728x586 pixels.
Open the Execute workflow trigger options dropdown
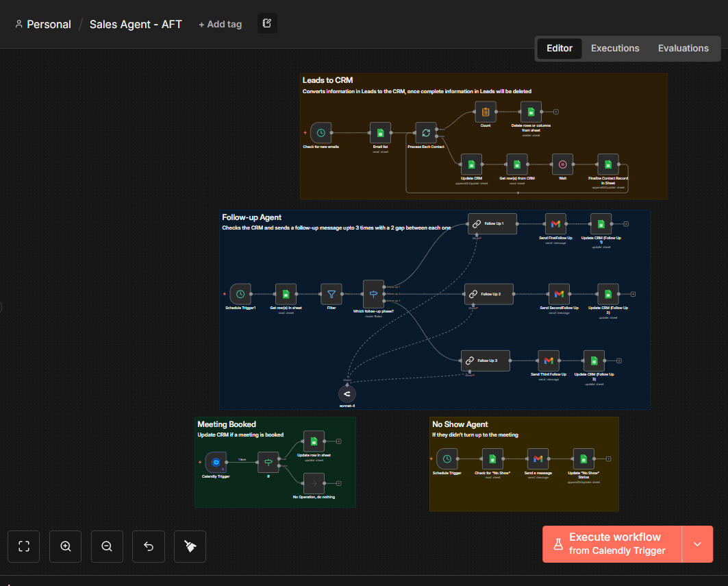click(x=697, y=544)
